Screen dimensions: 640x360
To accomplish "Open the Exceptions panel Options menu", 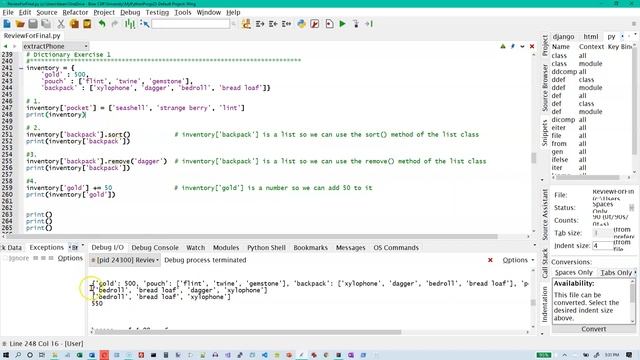I will tap(70, 258).
